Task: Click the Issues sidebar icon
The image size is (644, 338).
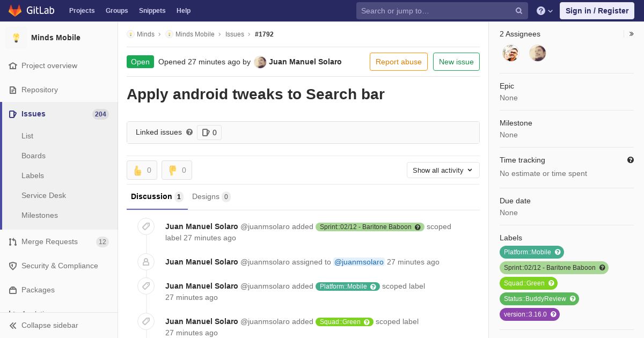Action: click(13, 114)
